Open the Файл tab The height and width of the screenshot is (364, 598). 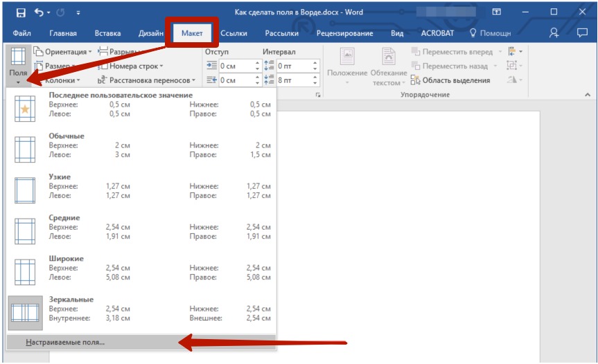(x=21, y=33)
